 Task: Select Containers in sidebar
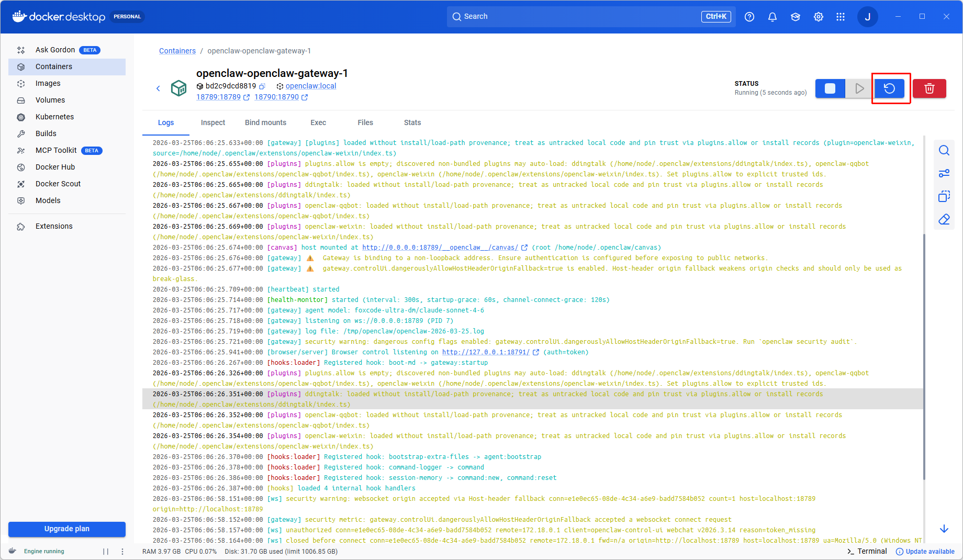click(x=67, y=66)
